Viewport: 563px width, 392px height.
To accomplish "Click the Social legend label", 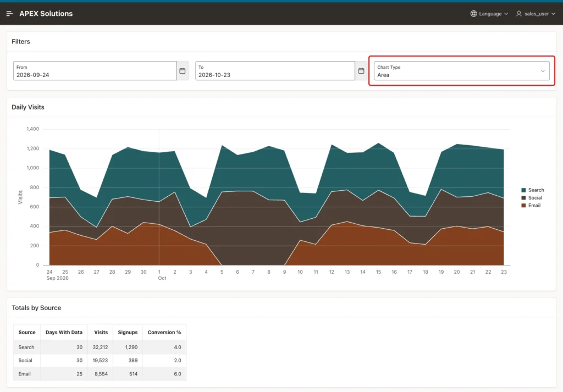I will click(535, 198).
